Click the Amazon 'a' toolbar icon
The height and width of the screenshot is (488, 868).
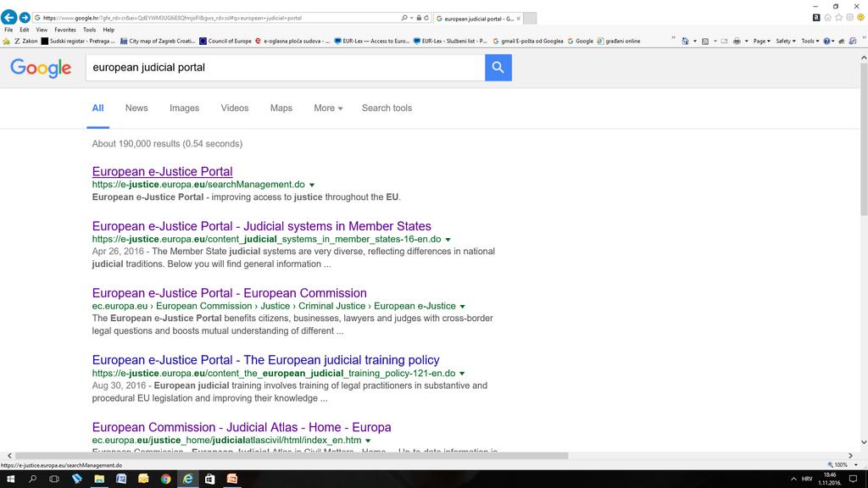[816, 18]
